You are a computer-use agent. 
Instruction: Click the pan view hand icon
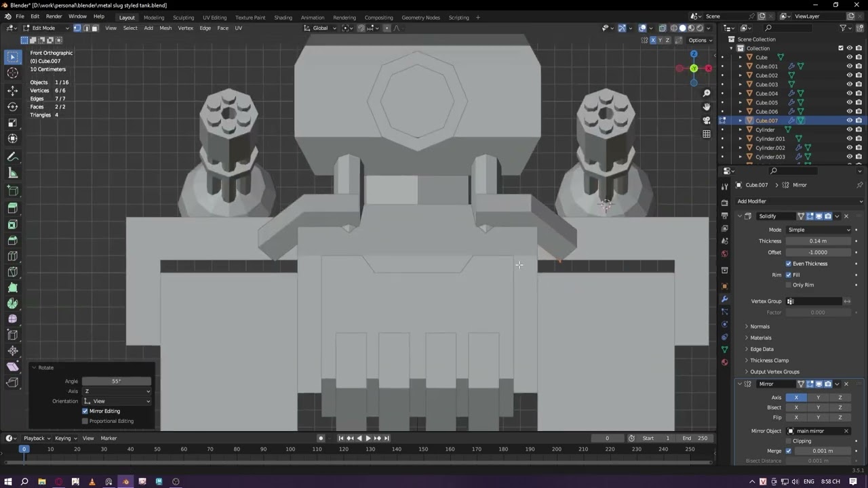coord(707,107)
